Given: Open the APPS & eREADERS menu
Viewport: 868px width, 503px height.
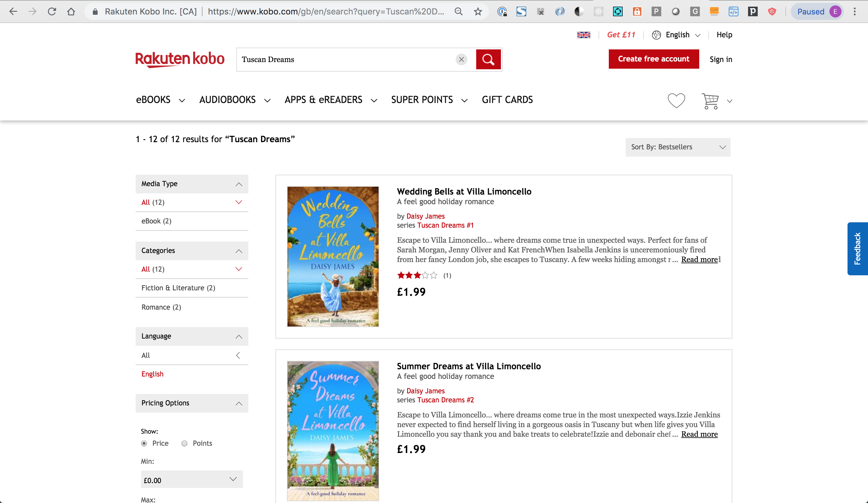Looking at the screenshot, I should click(331, 100).
